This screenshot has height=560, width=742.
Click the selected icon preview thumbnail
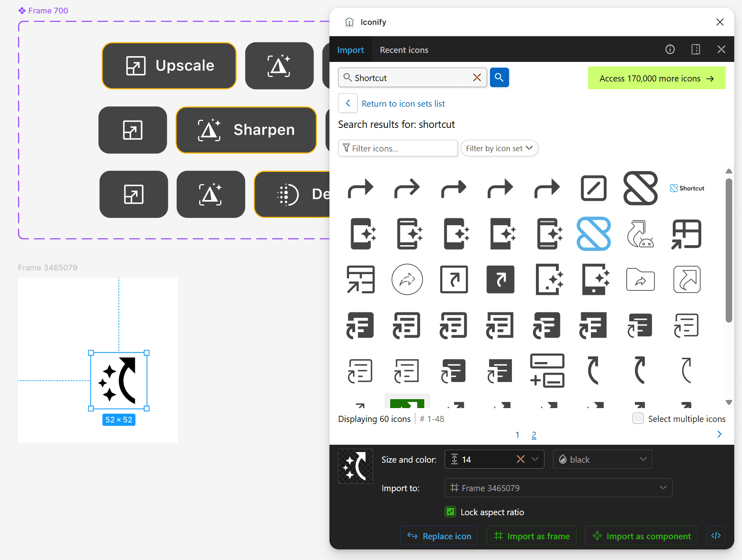pyautogui.click(x=355, y=466)
